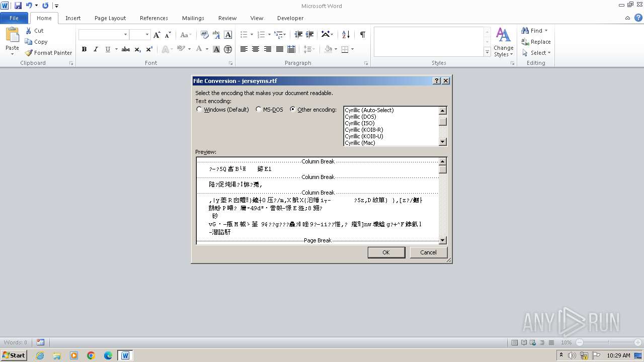Switch to the References tab
Screen dimensions: 644x362
(154, 18)
